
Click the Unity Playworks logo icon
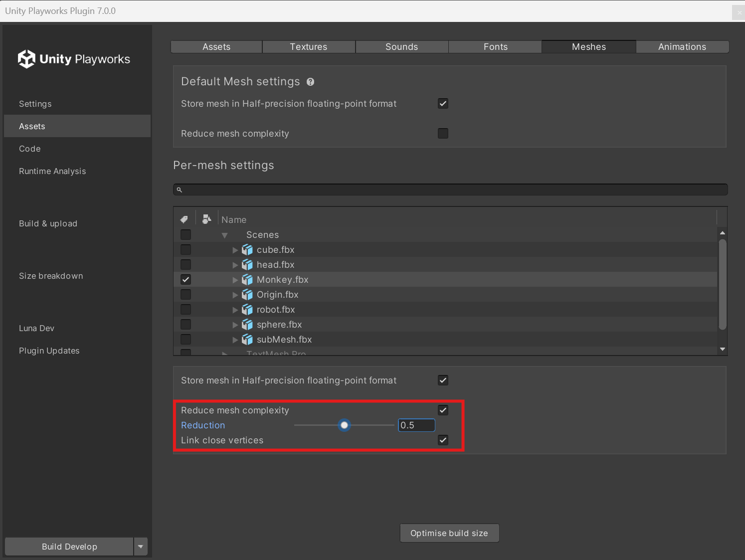[x=26, y=59]
